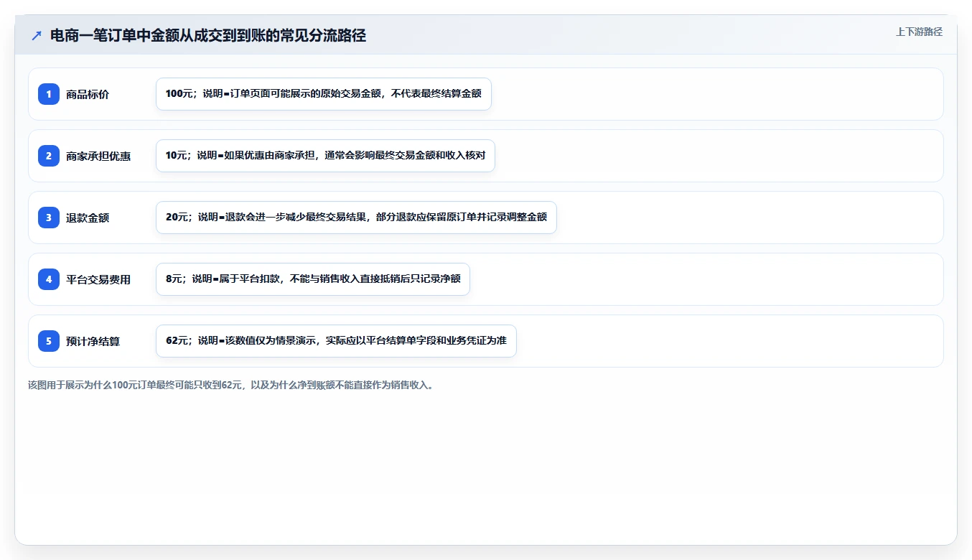Click the 100元 description box
972x560 pixels.
[324, 94]
